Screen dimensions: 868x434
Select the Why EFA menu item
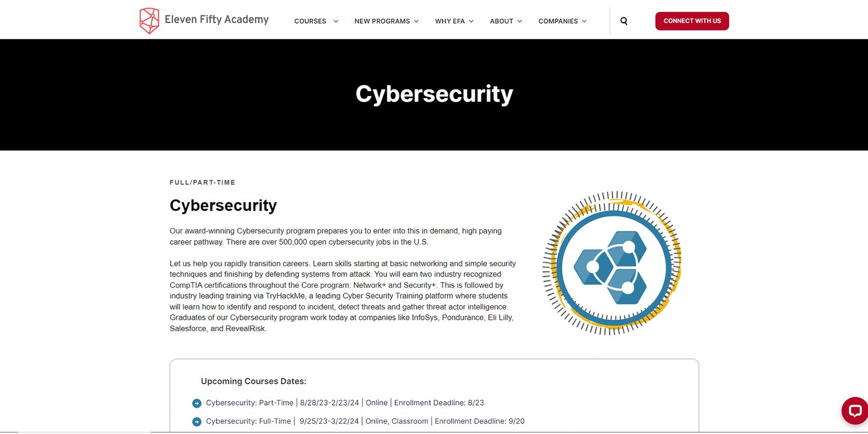click(450, 21)
